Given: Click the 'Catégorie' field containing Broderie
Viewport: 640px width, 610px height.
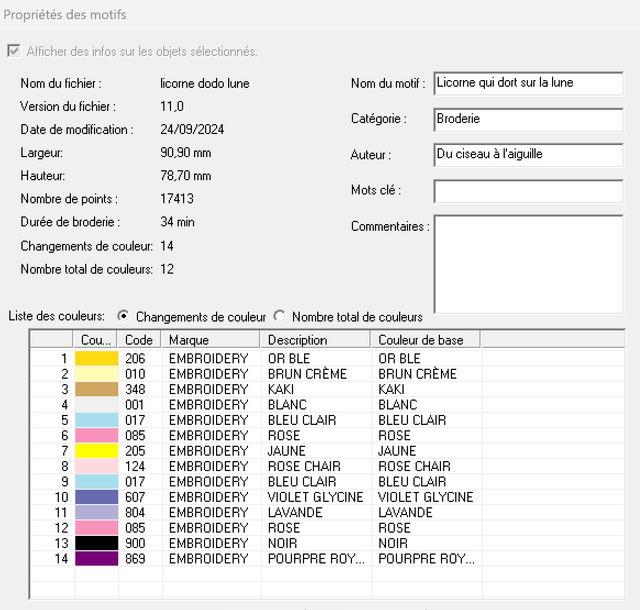Looking at the screenshot, I should point(528,120).
